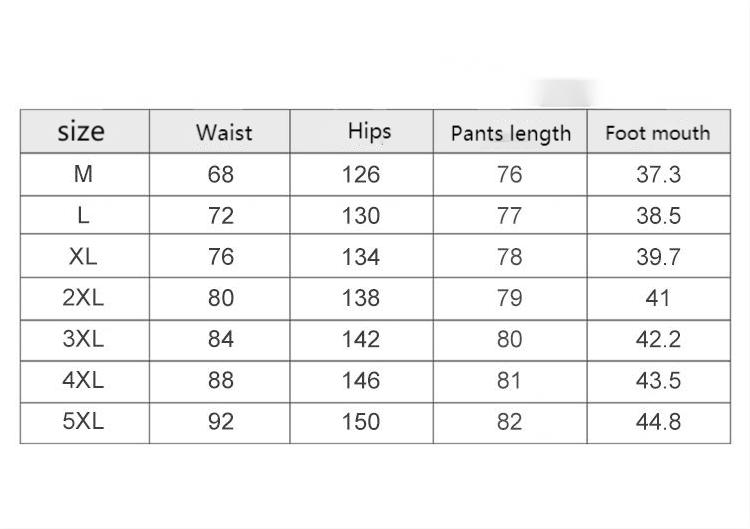Click the waist value 68
This screenshot has width=750, height=529.
221,174
